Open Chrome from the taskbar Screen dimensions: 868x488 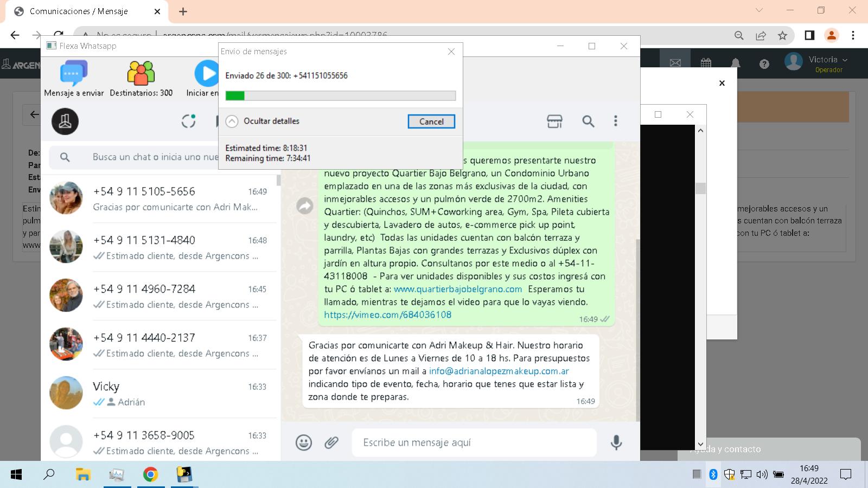(150, 474)
